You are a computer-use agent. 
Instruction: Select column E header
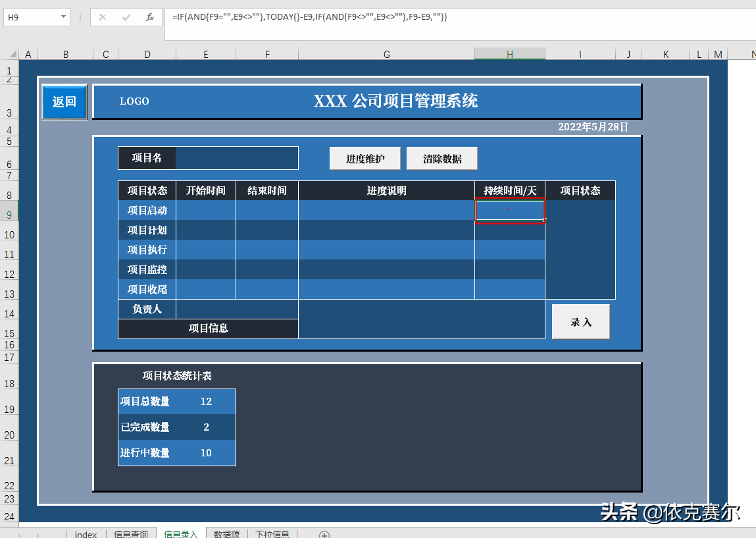click(206, 54)
